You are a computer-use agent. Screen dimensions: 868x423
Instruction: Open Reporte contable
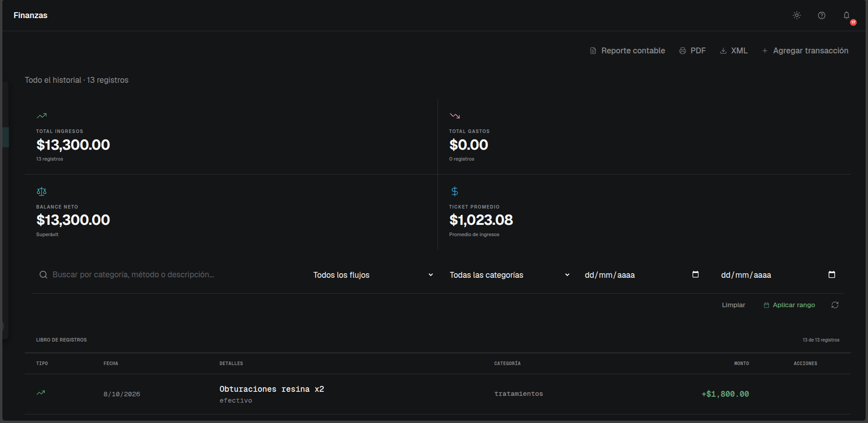coord(627,51)
